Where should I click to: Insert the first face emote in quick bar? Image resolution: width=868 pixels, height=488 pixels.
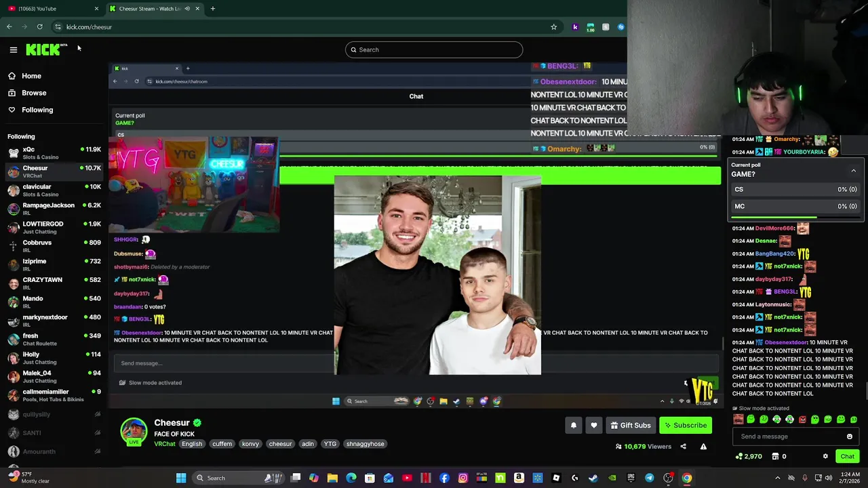[x=738, y=420]
